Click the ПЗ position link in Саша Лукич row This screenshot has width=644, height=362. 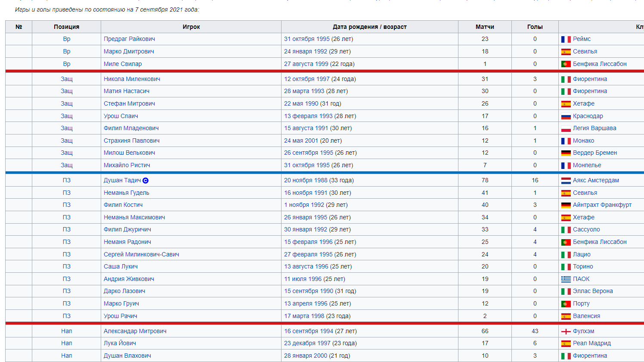click(x=67, y=266)
